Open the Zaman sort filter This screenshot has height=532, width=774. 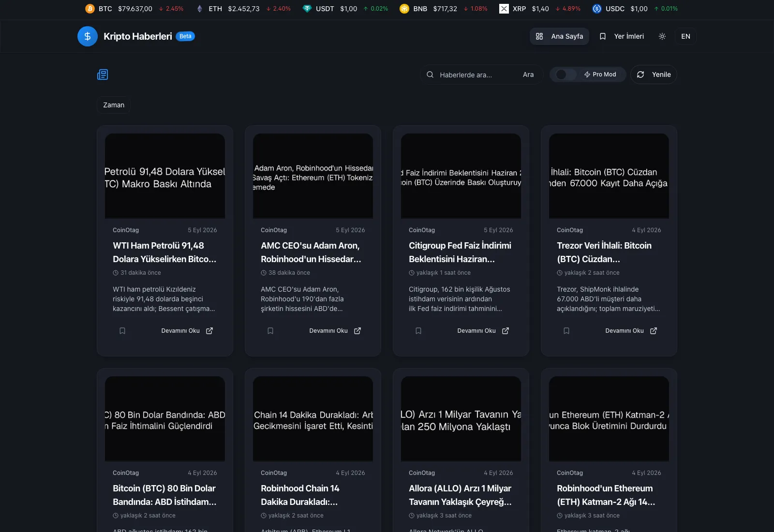114,105
